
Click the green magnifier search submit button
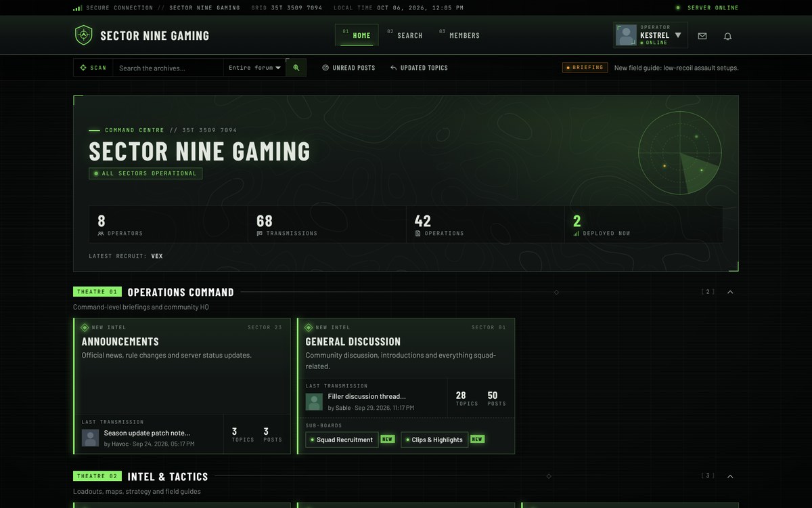pyautogui.click(x=296, y=68)
